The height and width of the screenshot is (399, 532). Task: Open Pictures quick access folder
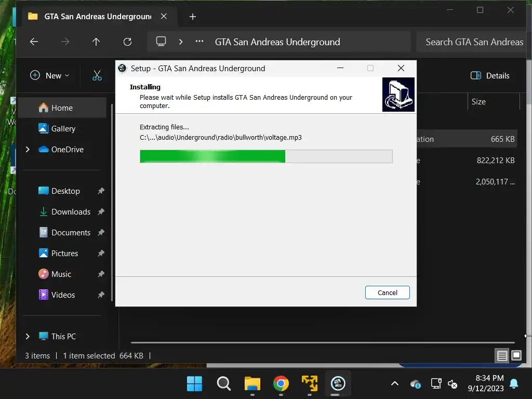click(64, 254)
